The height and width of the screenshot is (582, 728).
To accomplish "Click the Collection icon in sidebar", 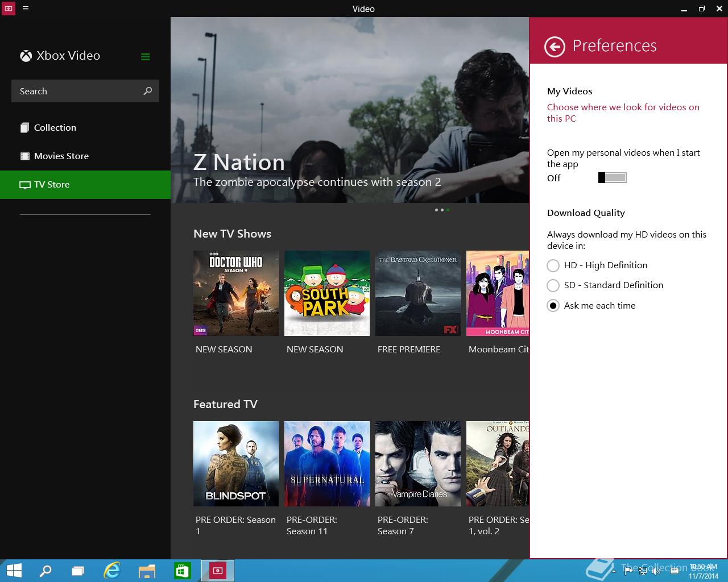I will point(24,128).
